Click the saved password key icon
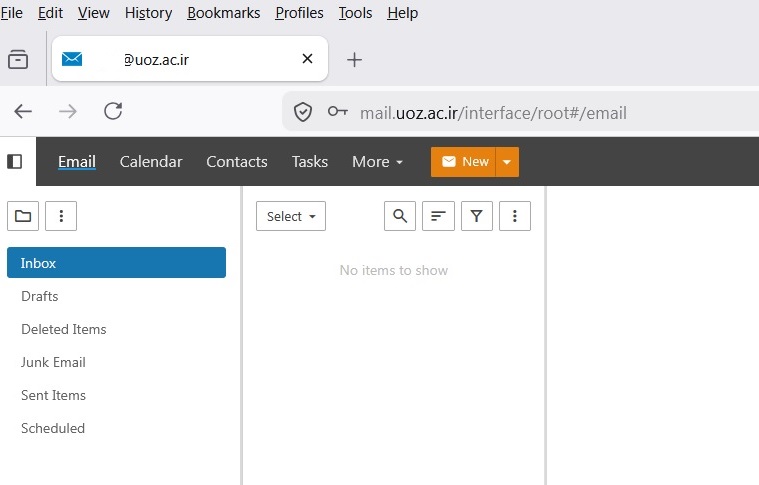Viewport: 759px width, 485px height. (x=337, y=112)
